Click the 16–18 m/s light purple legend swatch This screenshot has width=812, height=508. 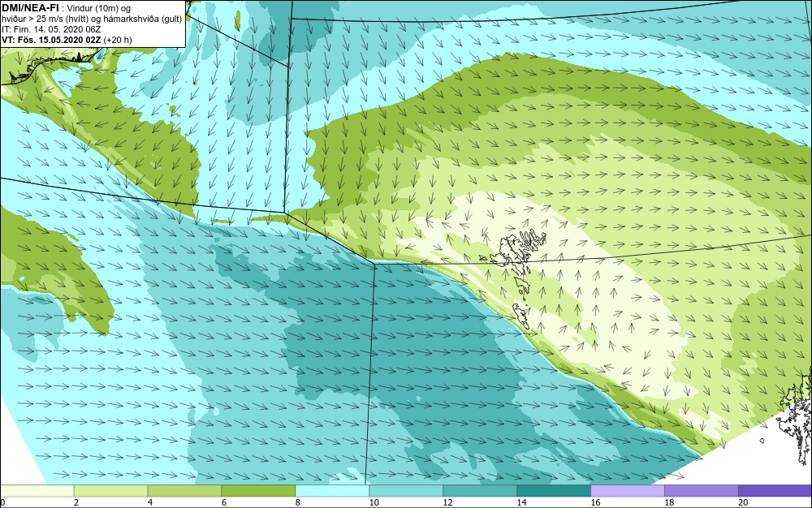point(627,491)
